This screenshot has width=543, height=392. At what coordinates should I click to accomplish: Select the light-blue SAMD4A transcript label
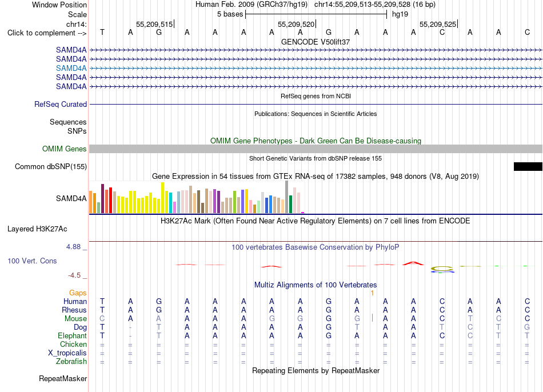[x=71, y=68]
